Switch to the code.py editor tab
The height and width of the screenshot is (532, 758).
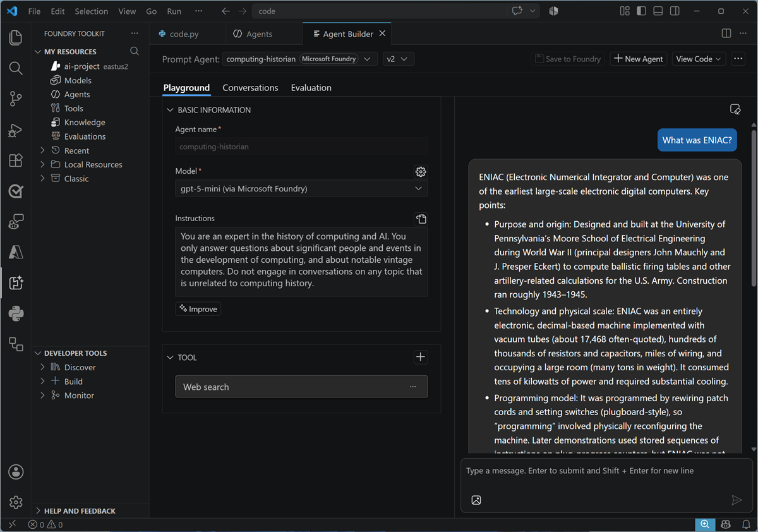[184, 33]
